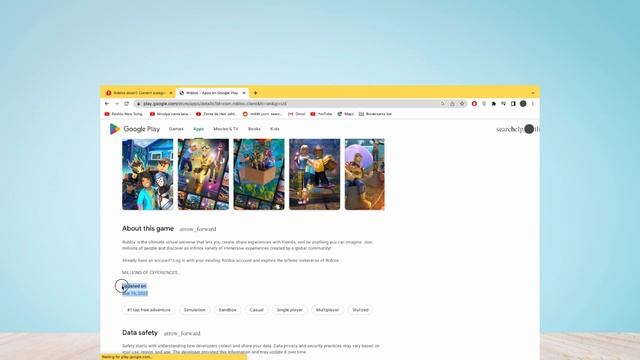Click the search icon in Google Play header
The image size is (640, 360).
pos(503,129)
